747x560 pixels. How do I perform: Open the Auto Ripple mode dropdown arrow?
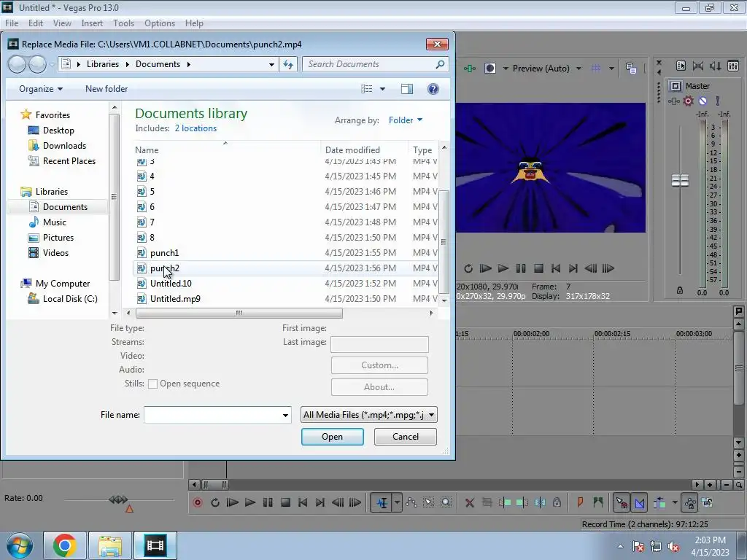tap(675, 502)
